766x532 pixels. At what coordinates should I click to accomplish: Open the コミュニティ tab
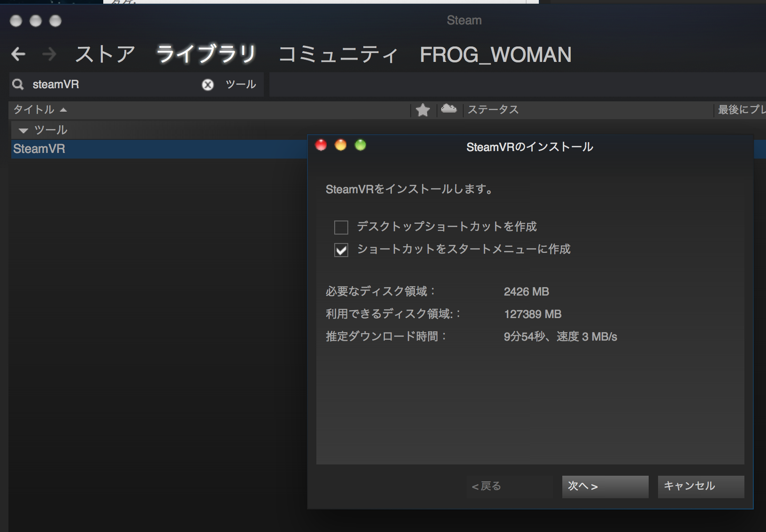(x=338, y=54)
